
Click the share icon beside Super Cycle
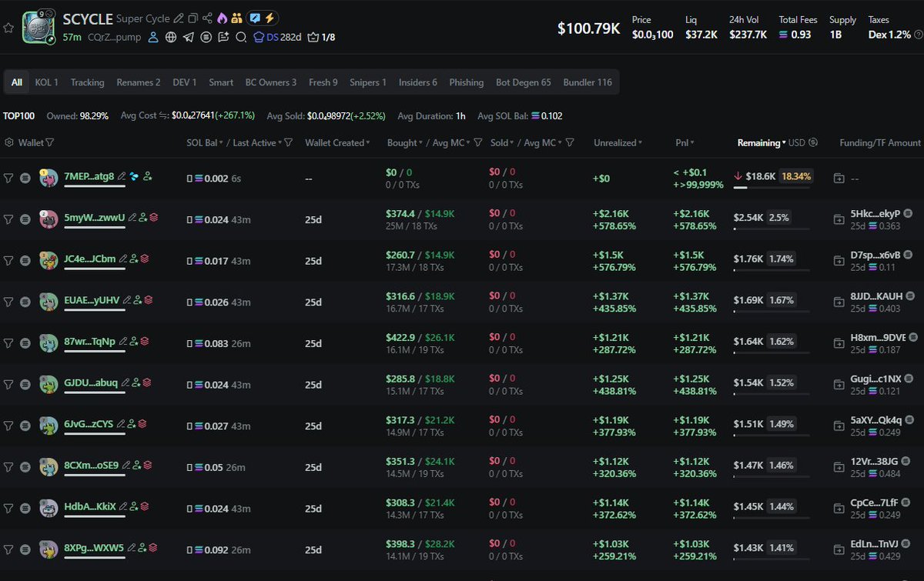pos(206,18)
